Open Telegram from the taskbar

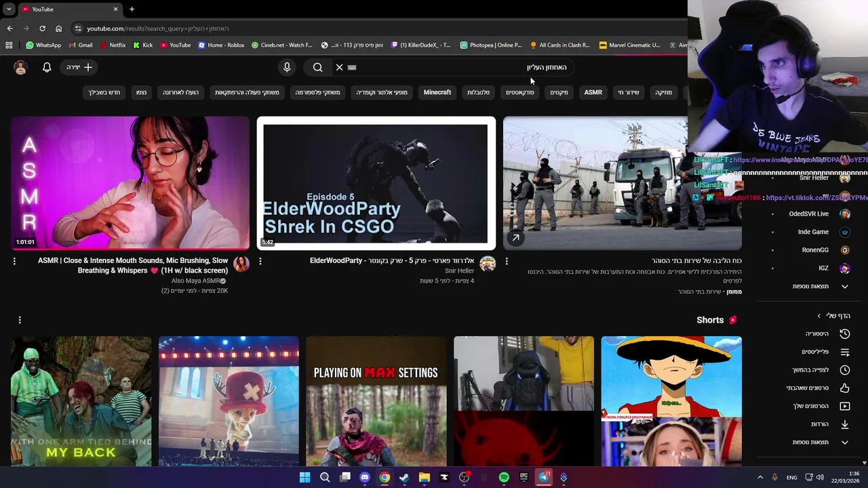[544, 478]
